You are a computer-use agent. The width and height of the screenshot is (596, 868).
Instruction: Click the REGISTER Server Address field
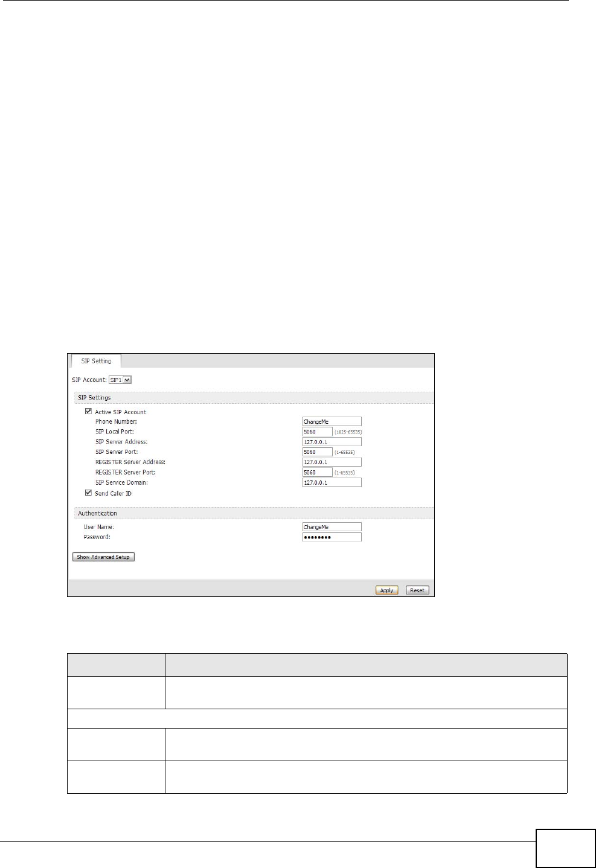coord(332,462)
